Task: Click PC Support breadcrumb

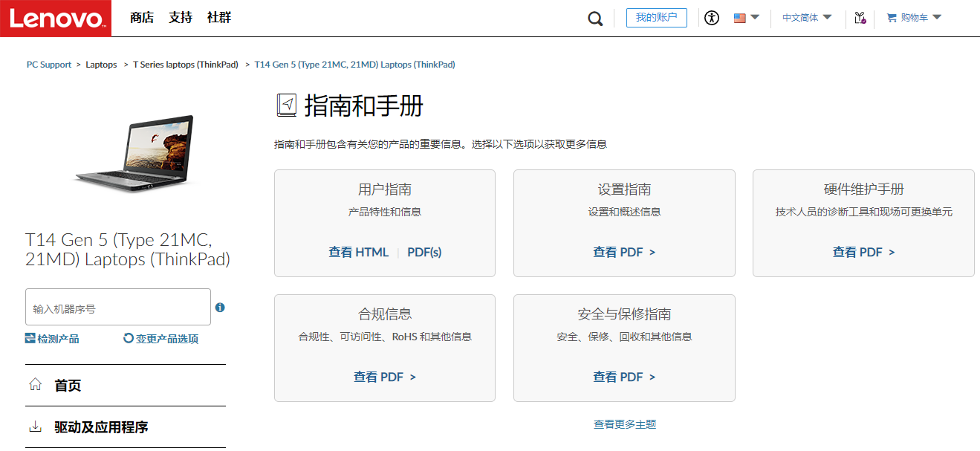Action: pyautogui.click(x=49, y=65)
